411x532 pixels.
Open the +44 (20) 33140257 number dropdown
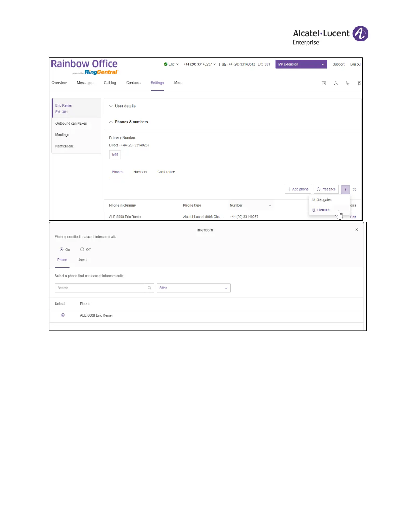(x=199, y=64)
